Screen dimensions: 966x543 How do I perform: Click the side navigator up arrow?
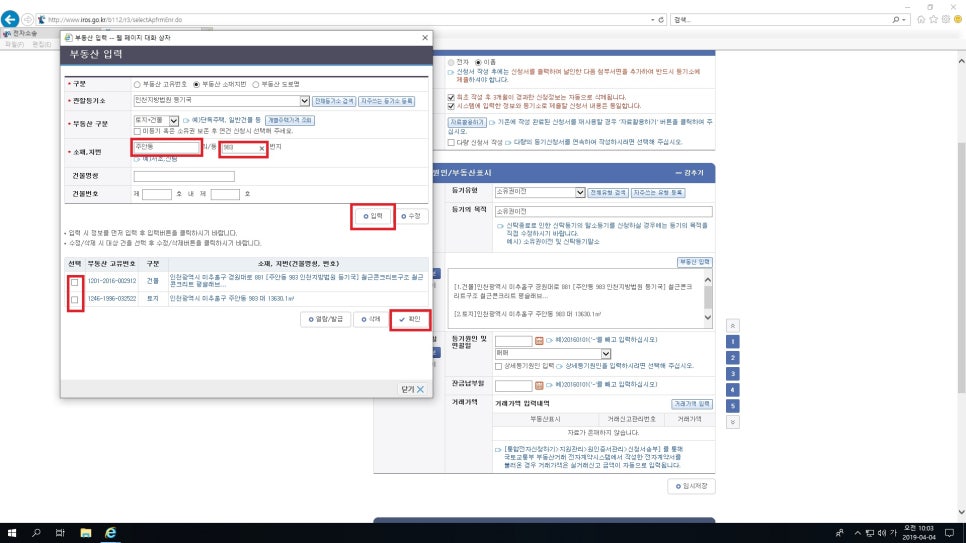(x=733, y=325)
